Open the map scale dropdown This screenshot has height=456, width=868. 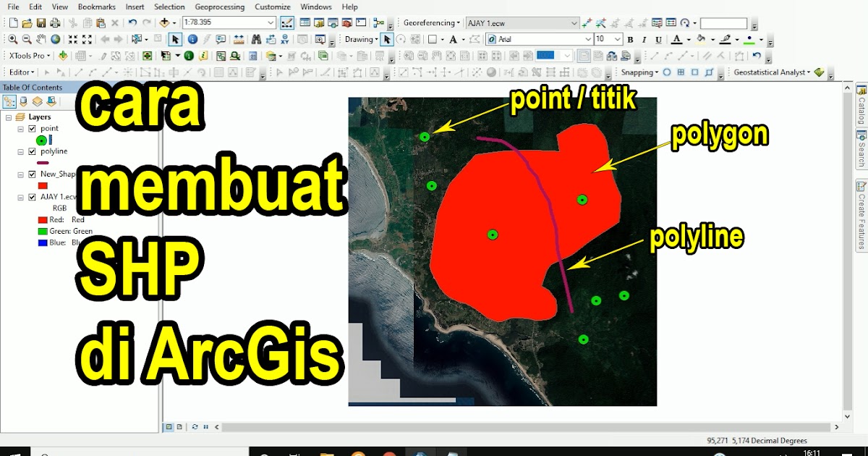click(270, 22)
